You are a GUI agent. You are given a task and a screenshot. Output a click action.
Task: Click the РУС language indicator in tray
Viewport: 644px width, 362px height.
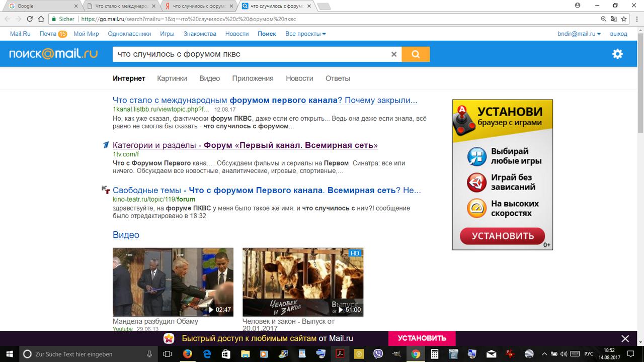pos(589,354)
